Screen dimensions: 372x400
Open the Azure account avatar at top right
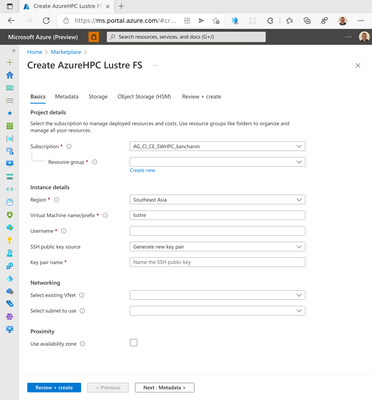[364, 37]
